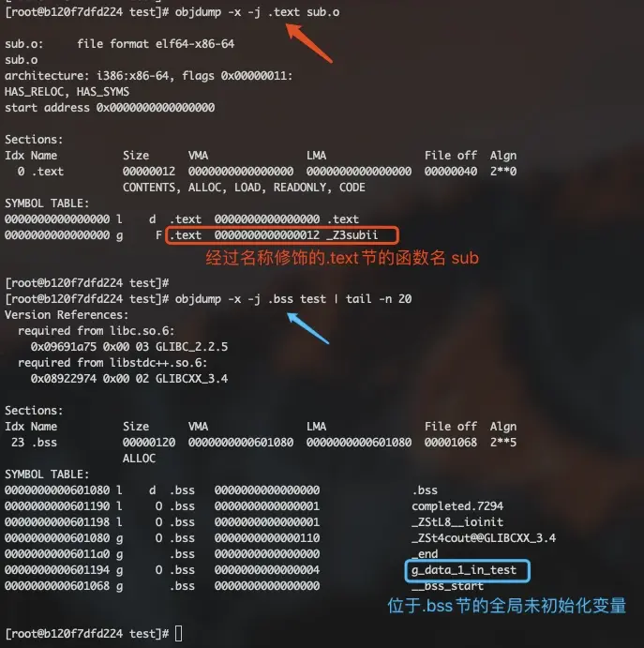644x648 pixels.
Task: Click the red Chinese caption about sub
Action: coord(342,258)
